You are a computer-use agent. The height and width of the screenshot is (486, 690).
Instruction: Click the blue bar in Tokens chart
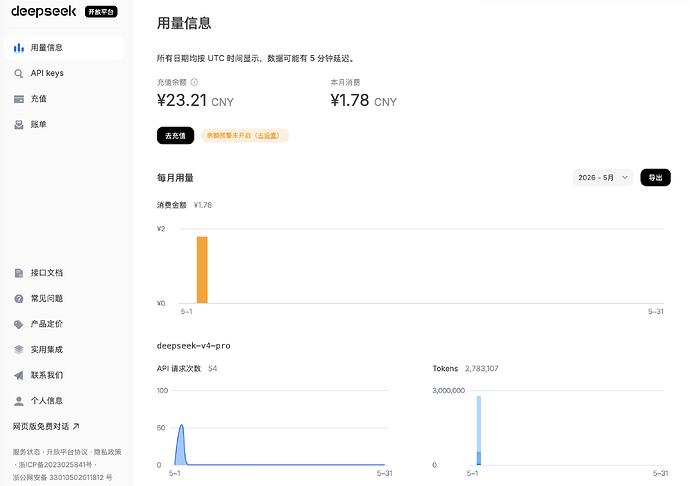click(479, 430)
